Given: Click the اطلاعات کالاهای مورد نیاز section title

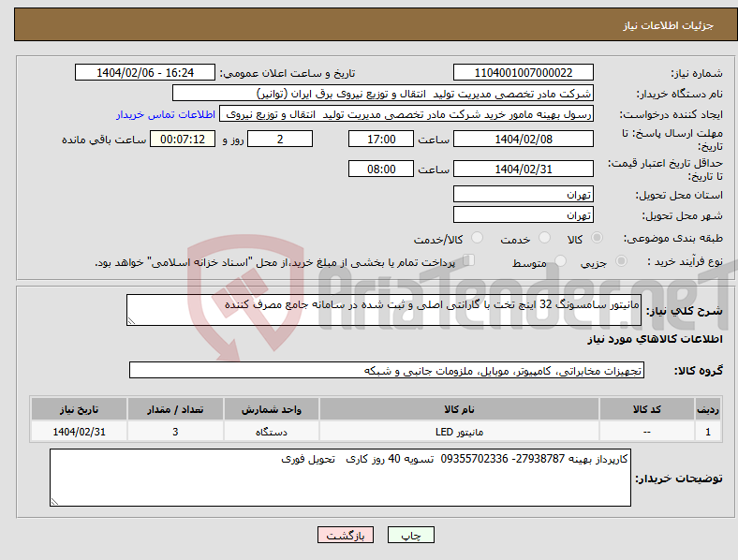Looking at the screenshot, I should point(655,339).
